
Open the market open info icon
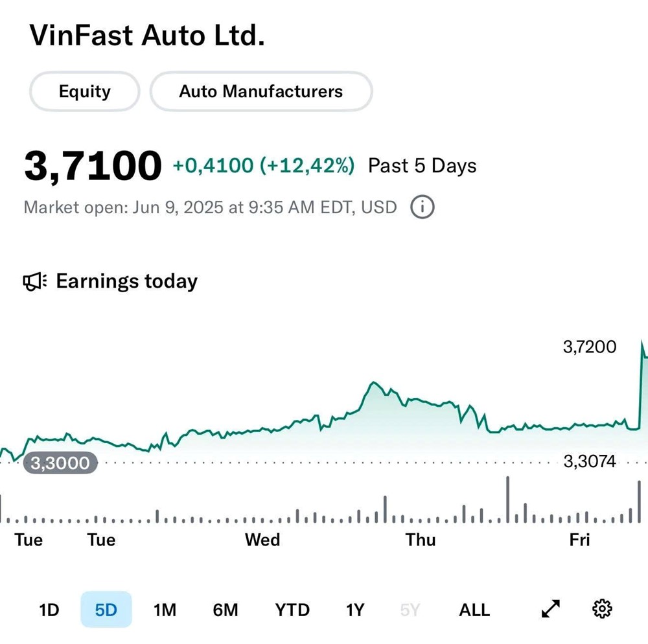[422, 207]
